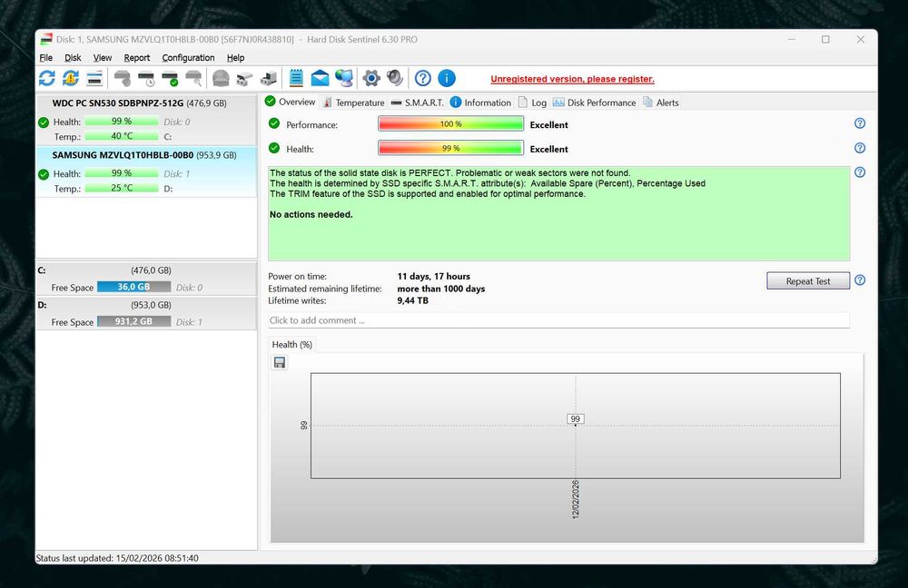This screenshot has width=908, height=588.
Task: Open the Disk menu
Action: tap(73, 58)
